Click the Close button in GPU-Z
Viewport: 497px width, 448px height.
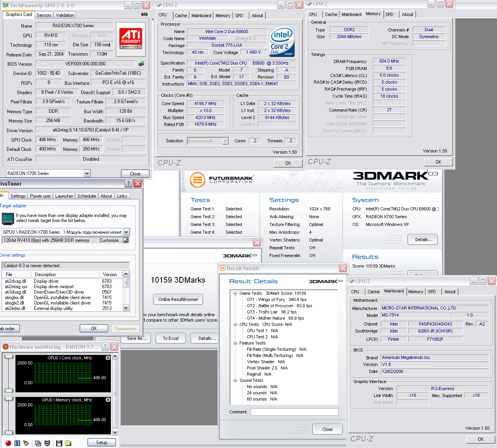point(135,174)
